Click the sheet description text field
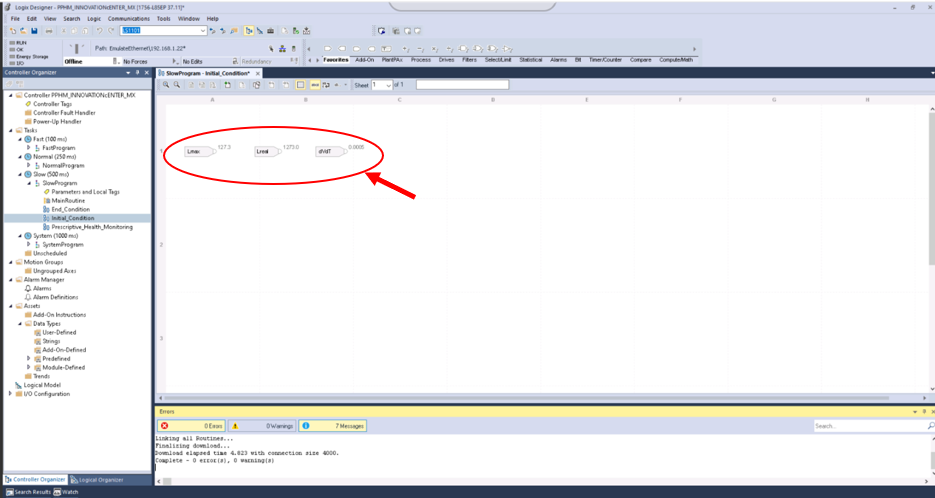Screen dimensions: 935x498 click(x=462, y=85)
